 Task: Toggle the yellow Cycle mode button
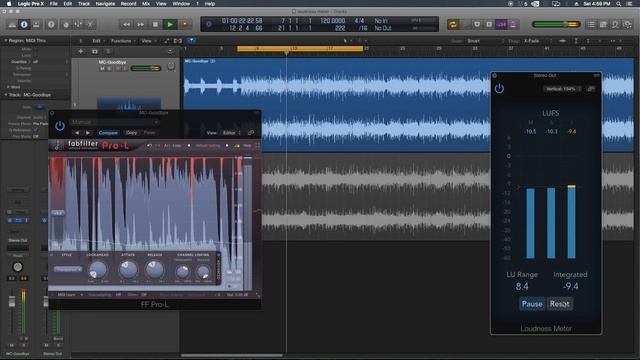pyautogui.click(x=453, y=24)
